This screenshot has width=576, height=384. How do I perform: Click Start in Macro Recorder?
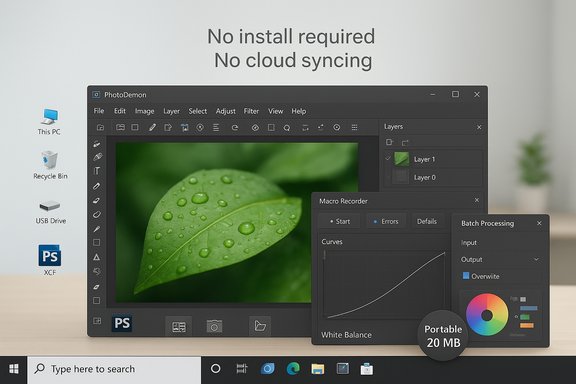pyautogui.click(x=339, y=221)
